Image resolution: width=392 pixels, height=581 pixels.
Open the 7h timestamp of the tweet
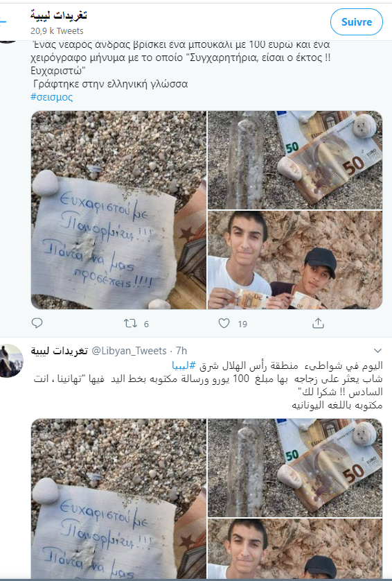pyautogui.click(x=181, y=351)
